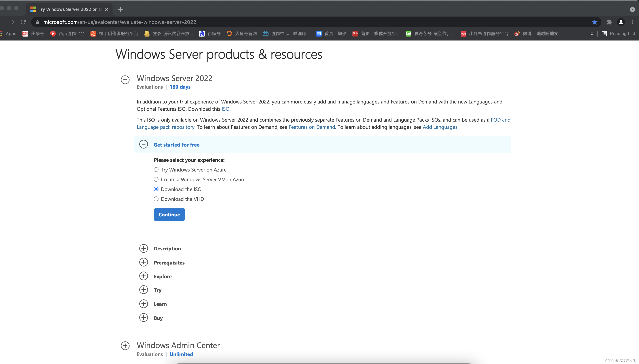639x364 pixels.
Task: Open the 微博 bookmark
Action: [x=538, y=33]
